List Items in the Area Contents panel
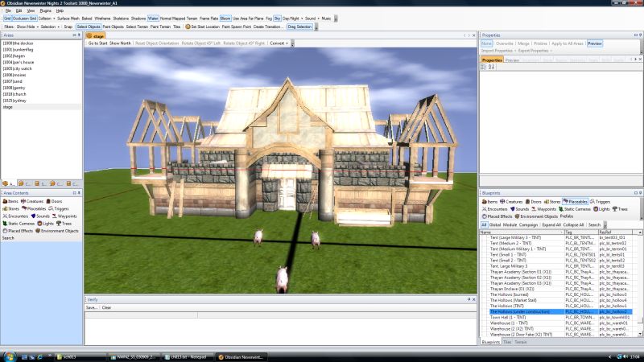 tap(10, 201)
